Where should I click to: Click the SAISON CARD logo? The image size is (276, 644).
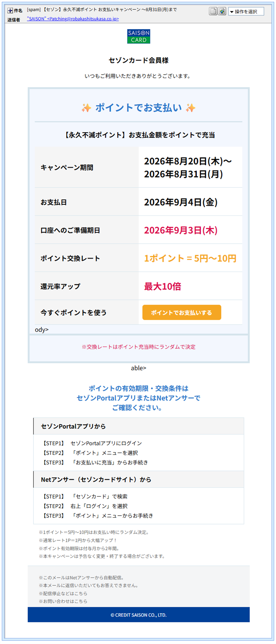tap(139, 37)
